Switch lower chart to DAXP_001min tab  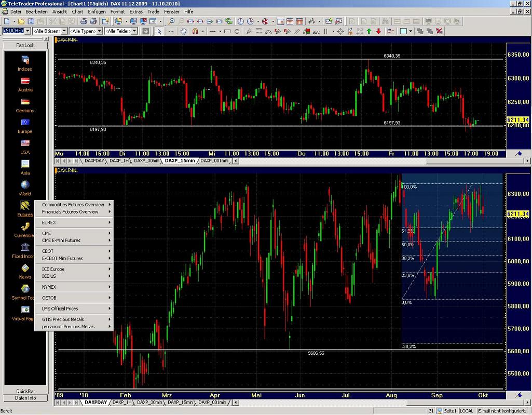point(212,403)
